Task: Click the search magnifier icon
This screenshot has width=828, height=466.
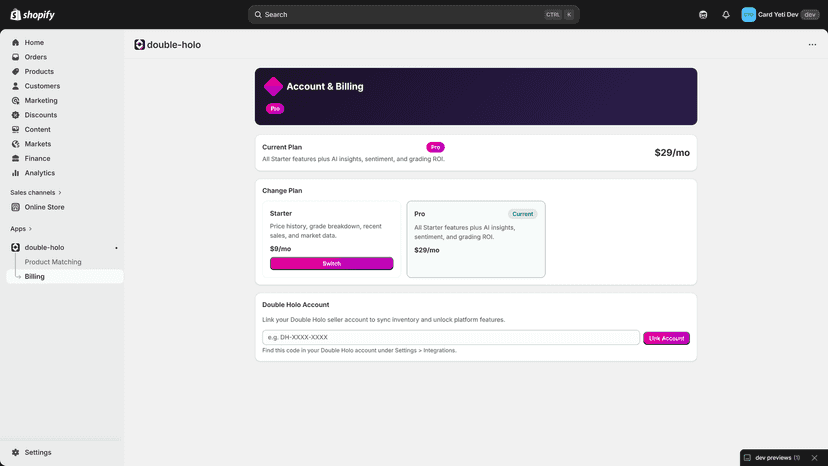Action: (258, 15)
